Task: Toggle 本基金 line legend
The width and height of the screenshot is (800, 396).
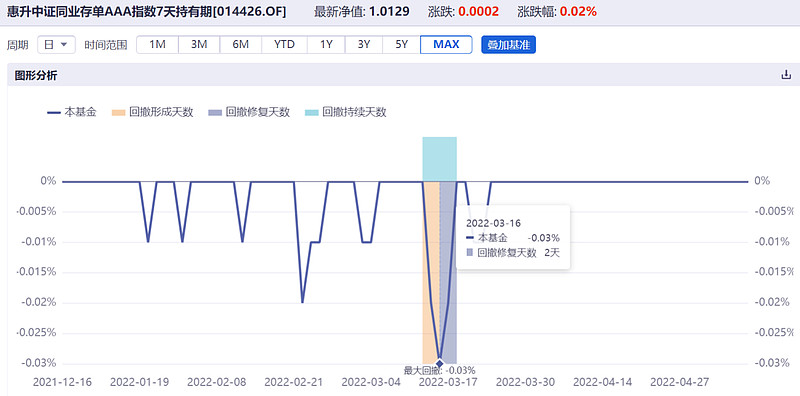Action: coord(71,112)
